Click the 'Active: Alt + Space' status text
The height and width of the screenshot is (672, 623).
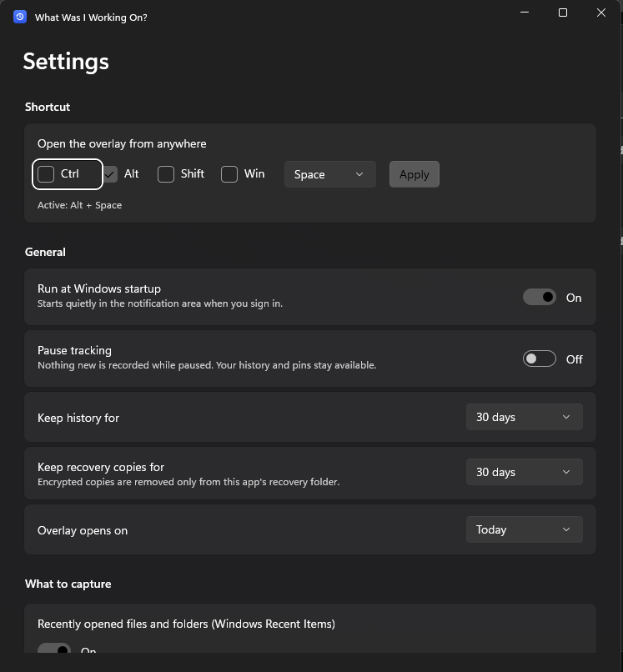[80, 205]
